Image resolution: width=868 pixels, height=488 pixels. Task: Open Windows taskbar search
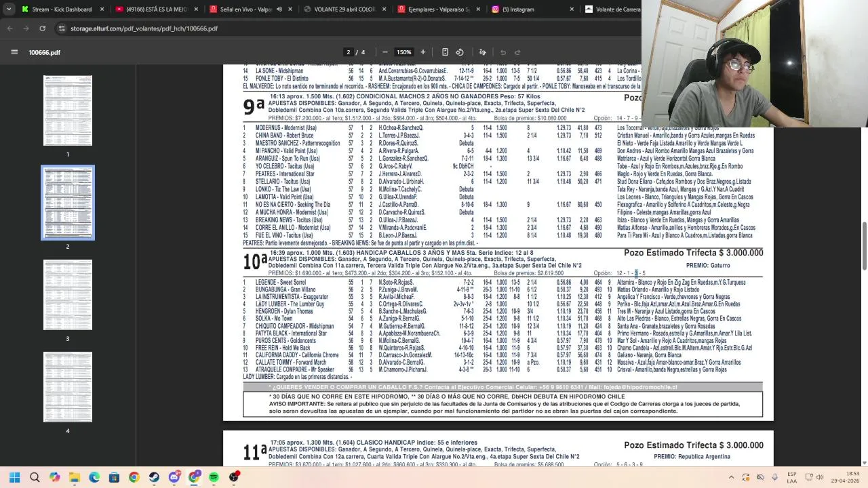click(35, 477)
